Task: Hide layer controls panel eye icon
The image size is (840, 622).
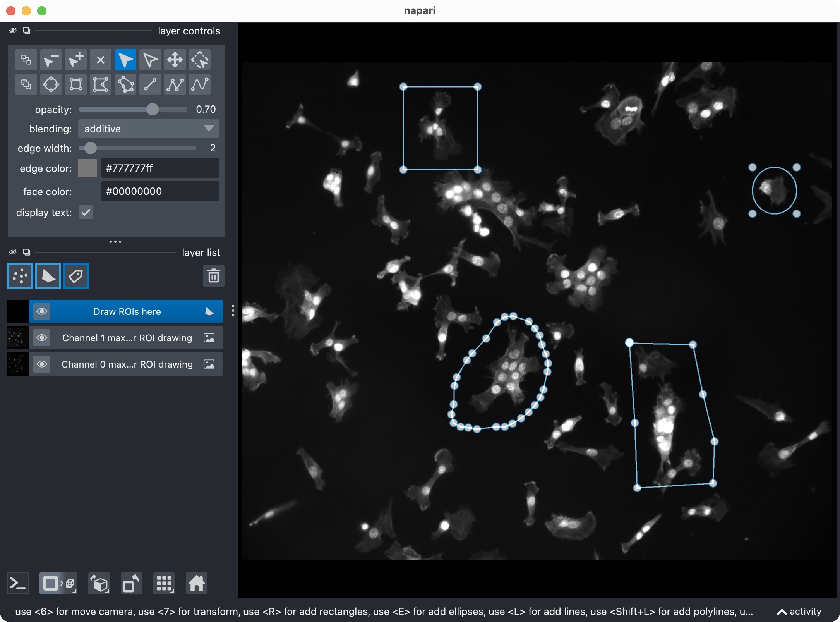Action: pos(13,31)
